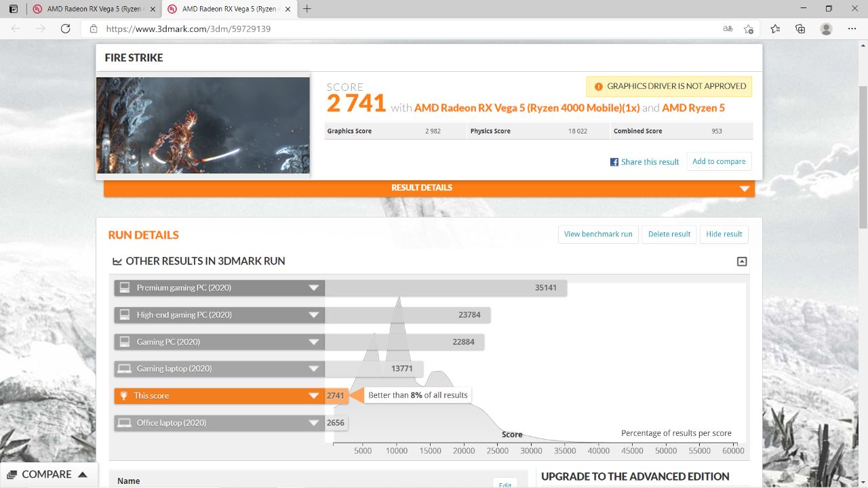Click the Physics Score value 18 022
868x488 pixels.
click(x=578, y=131)
